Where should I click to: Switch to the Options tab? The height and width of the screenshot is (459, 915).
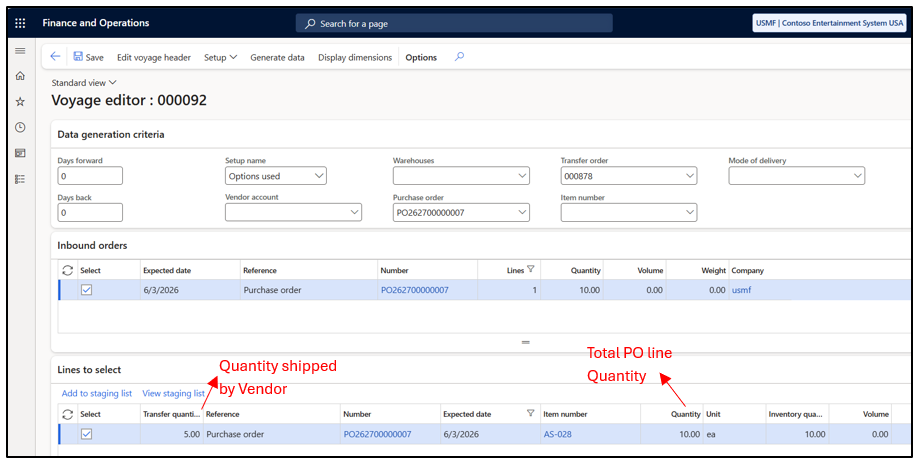(x=421, y=57)
